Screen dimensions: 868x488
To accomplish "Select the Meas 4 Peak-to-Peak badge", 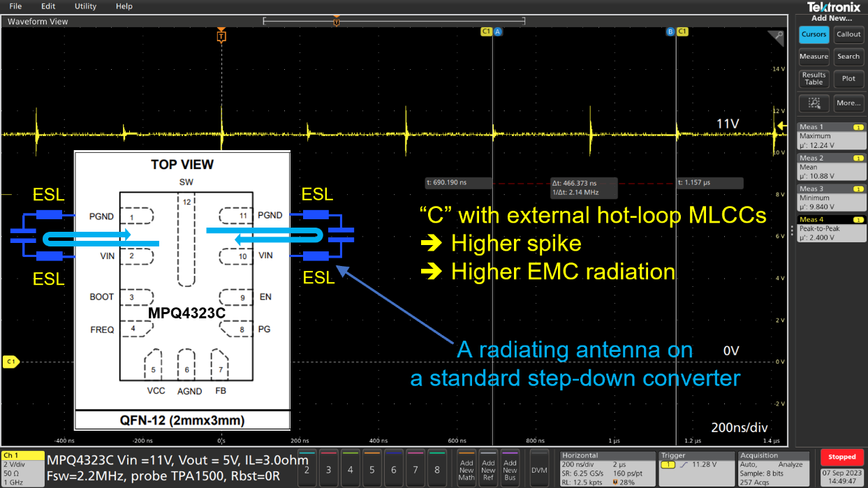I will 832,229.
